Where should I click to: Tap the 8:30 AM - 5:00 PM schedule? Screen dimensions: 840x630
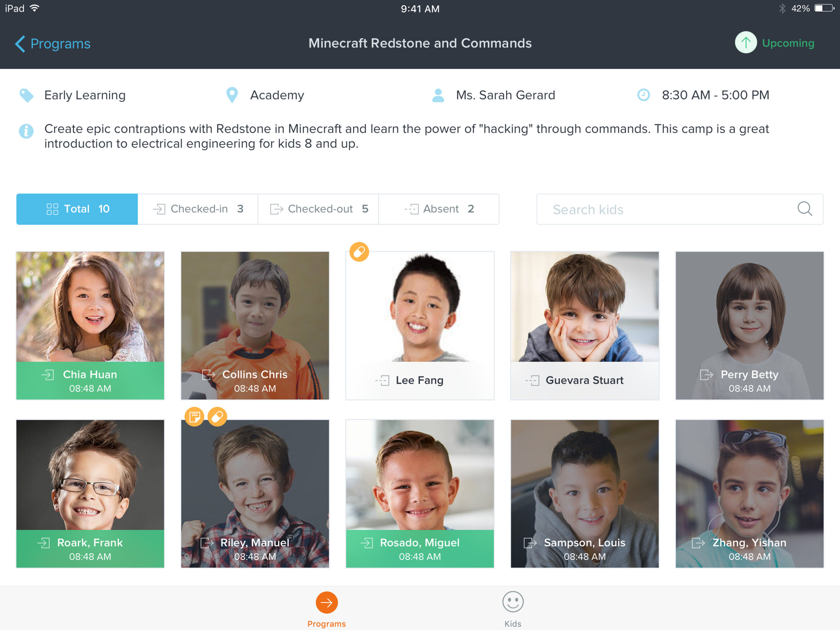tap(715, 95)
